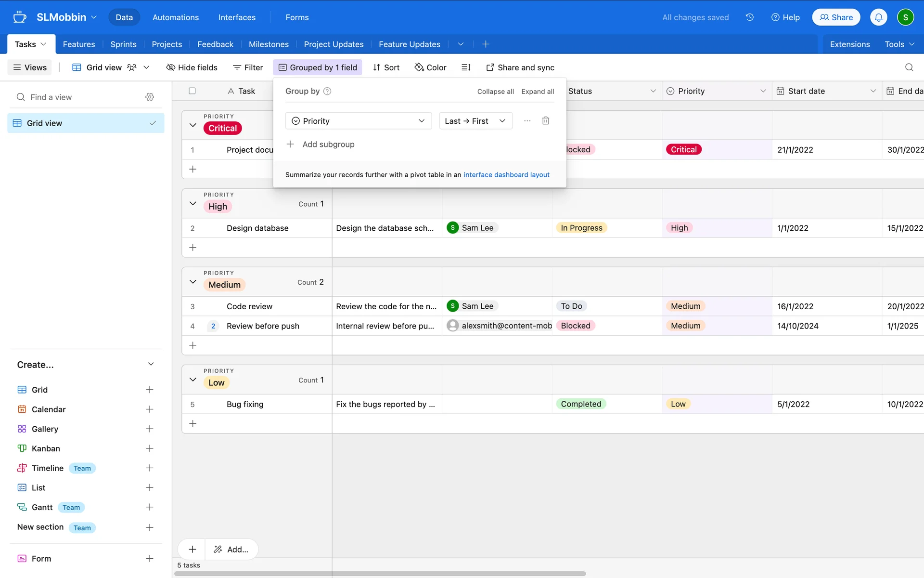Click the Group by help icon
The width and height of the screenshot is (924, 578).
(327, 91)
